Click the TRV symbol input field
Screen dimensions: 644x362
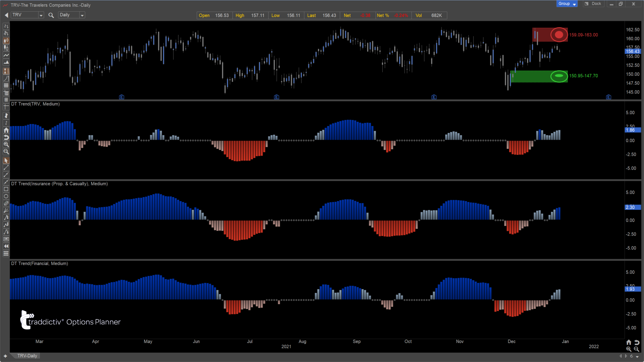click(x=24, y=15)
